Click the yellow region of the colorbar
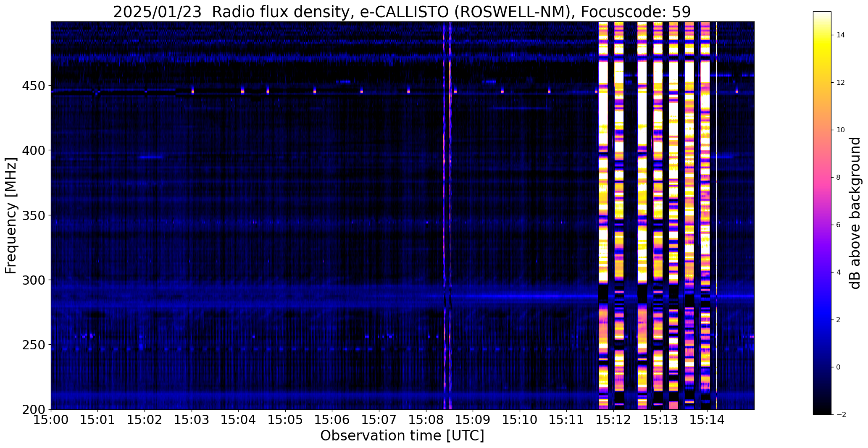 coord(822,50)
